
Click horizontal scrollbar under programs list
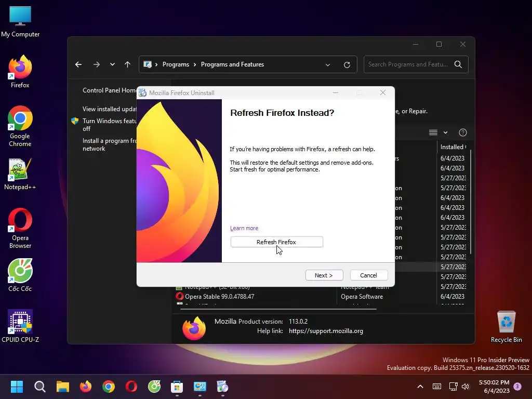[278, 309]
